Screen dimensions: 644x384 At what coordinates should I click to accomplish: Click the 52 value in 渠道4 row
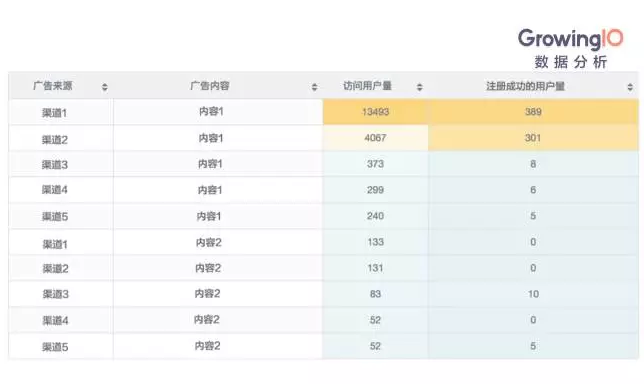click(x=375, y=320)
